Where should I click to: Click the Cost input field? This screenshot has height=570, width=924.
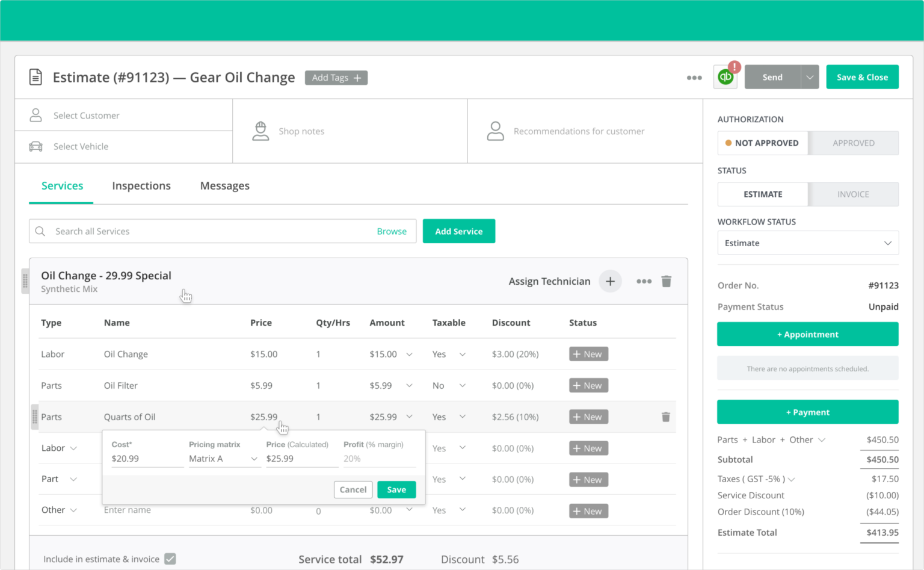[146, 459]
